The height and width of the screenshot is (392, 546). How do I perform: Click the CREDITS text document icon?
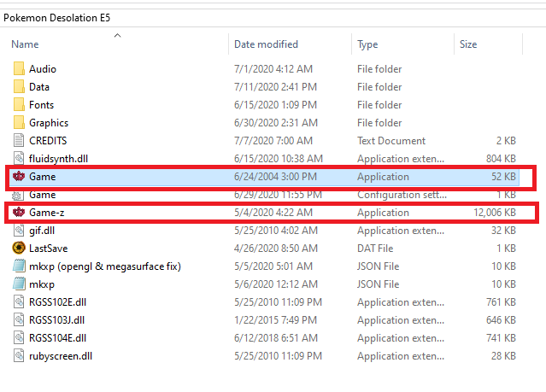click(19, 141)
